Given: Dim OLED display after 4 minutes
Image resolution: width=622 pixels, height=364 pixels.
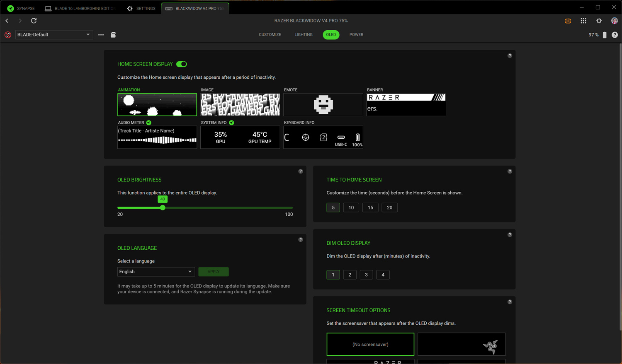Looking at the screenshot, I should [x=383, y=275].
